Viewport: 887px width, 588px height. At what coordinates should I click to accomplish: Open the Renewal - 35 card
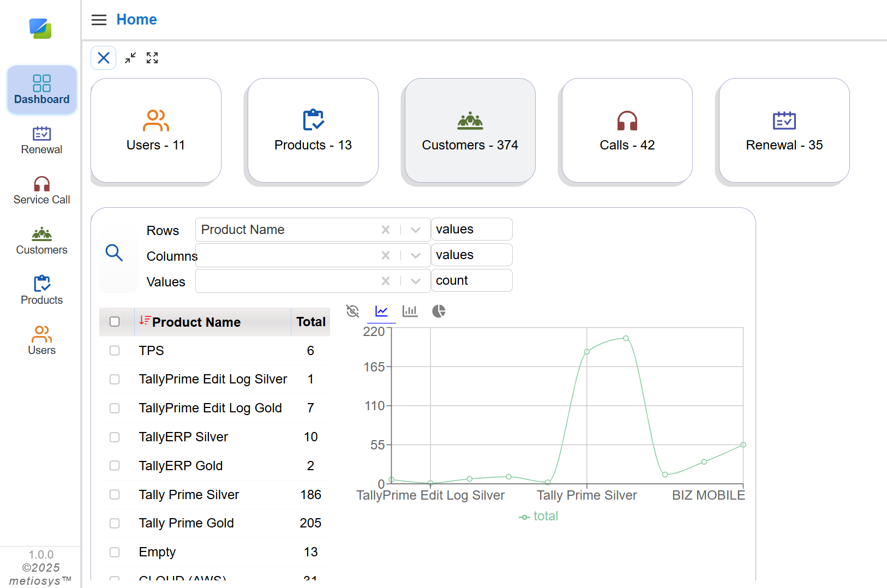click(784, 130)
